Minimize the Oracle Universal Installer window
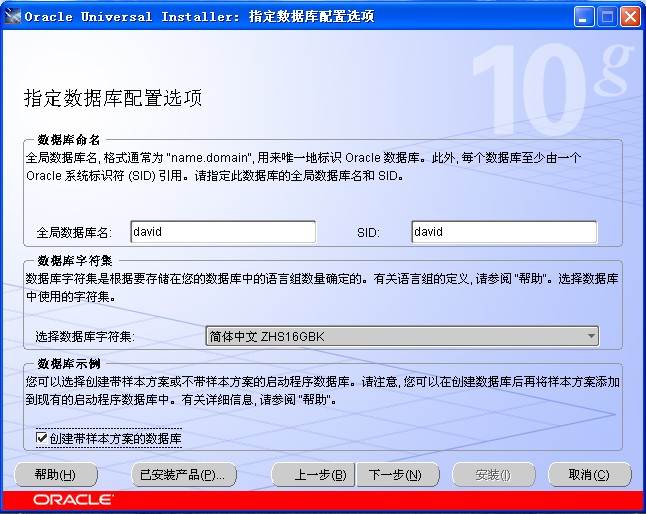This screenshot has width=646, height=514. coord(584,17)
